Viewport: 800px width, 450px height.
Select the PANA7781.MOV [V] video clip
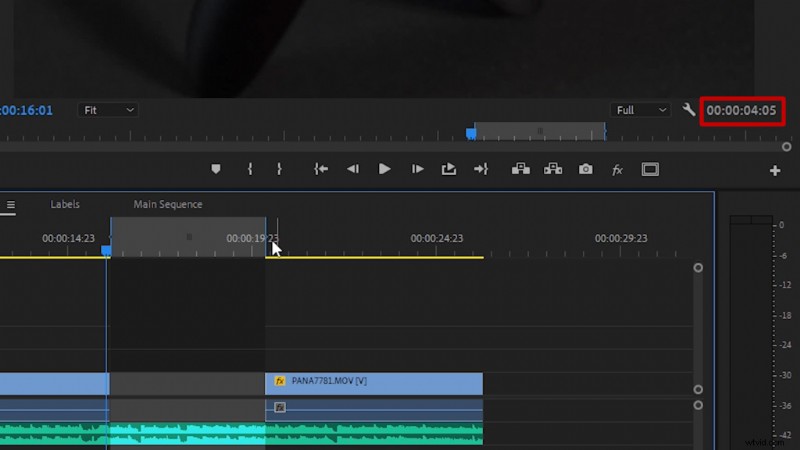(x=374, y=383)
